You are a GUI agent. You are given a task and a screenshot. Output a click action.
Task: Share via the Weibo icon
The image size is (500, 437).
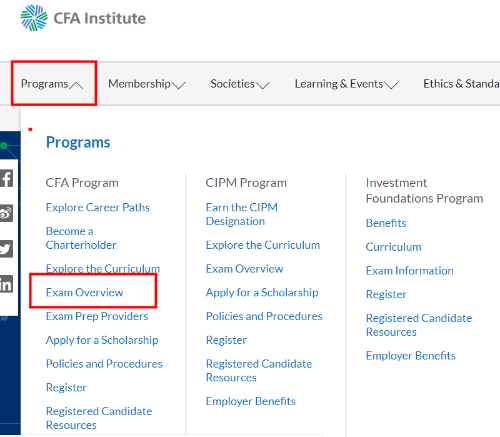[x=6, y=213]
